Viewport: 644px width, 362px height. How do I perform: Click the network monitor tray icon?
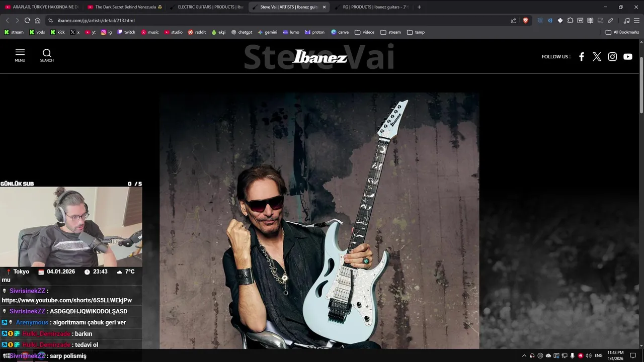click(565, 355)
